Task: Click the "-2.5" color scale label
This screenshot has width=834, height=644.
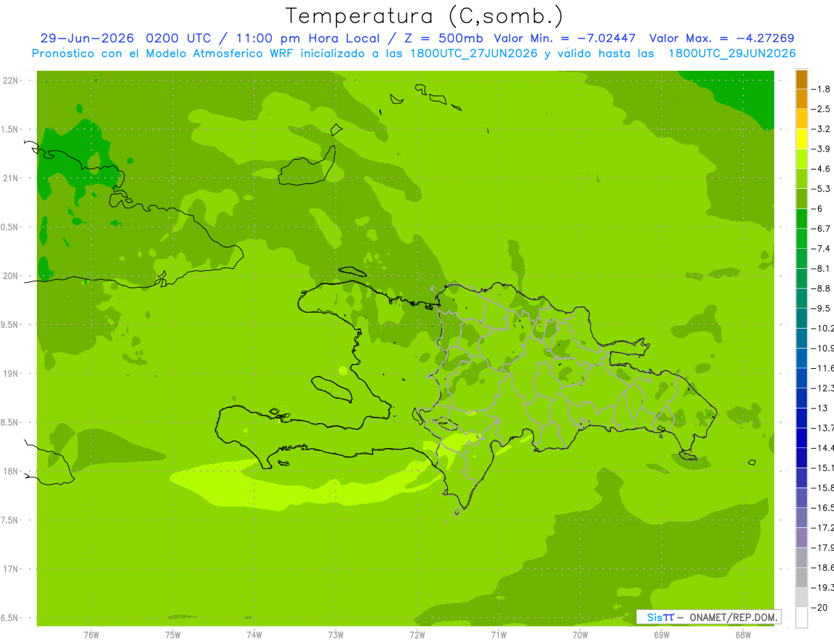Action: [821, 109]
